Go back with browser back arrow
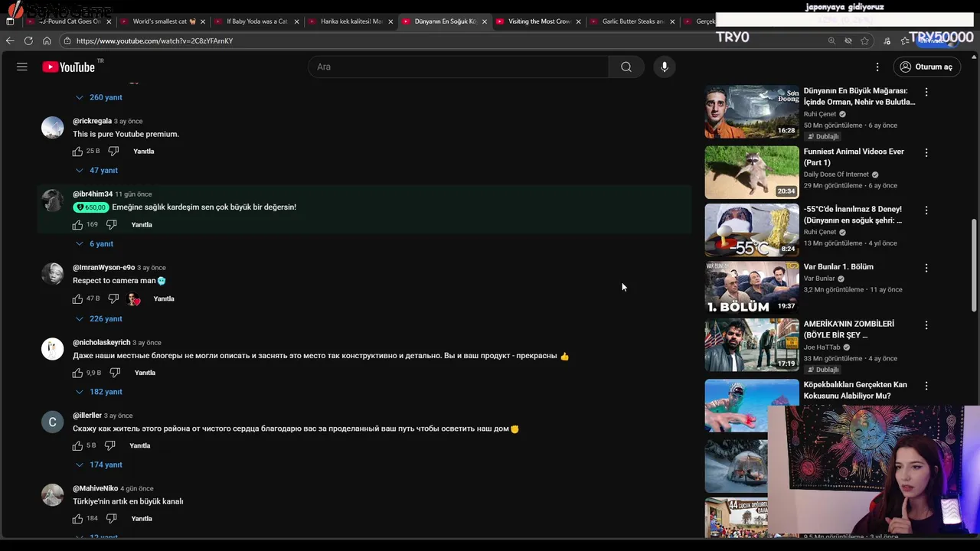The height and width of the screenshot is (551, 980). coord(10,41)
